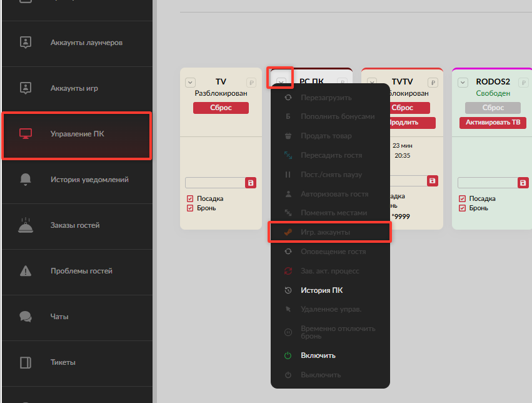Choose Продать товар menu entry
This screenshot has width=532, height=403.
pyautogui.click(x=330, y=136)
